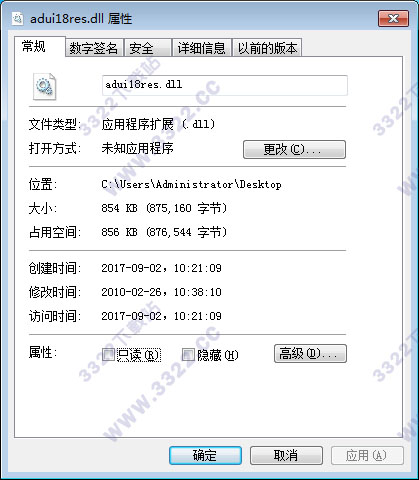The image size is (419, 480).
Task: Switch to the 数字签名 tab
Action: [94, 48]
